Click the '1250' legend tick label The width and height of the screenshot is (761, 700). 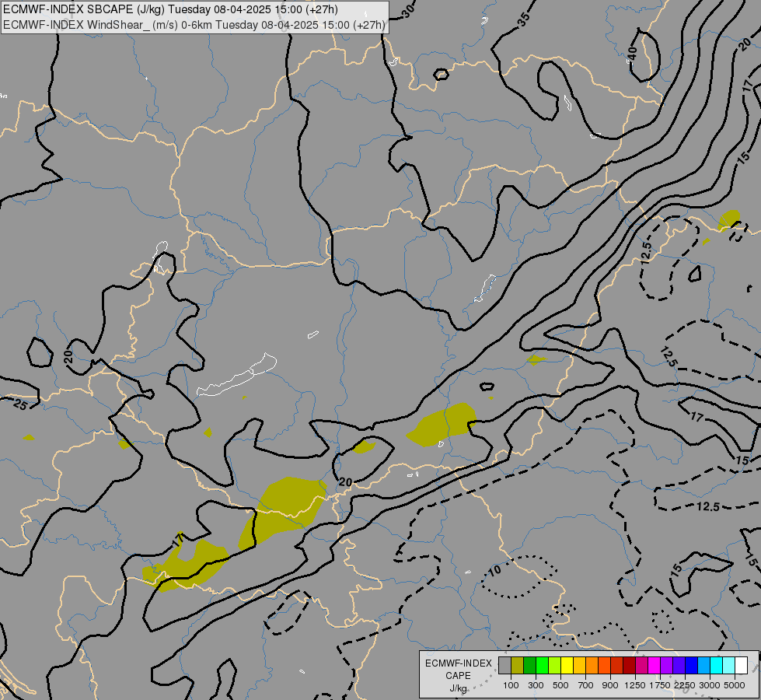(635, 685)
